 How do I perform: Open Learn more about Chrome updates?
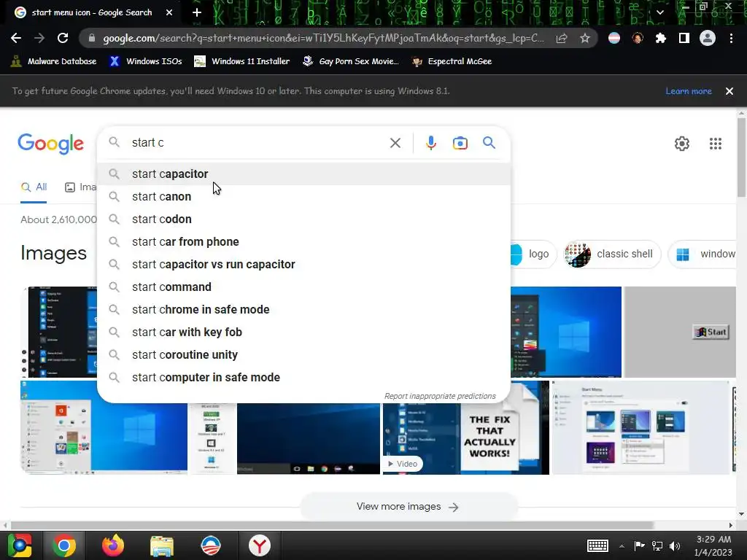pos(689,91)
